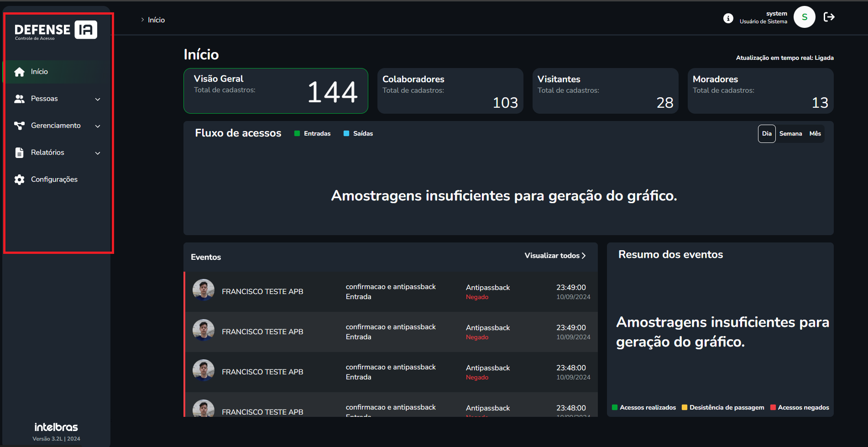Click the Pessoas people icon

[x=19, y=99]
